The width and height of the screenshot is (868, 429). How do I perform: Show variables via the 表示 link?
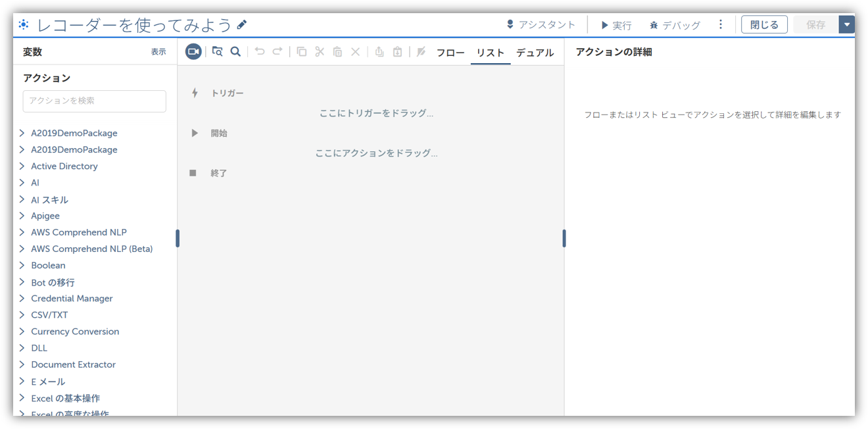158,51
